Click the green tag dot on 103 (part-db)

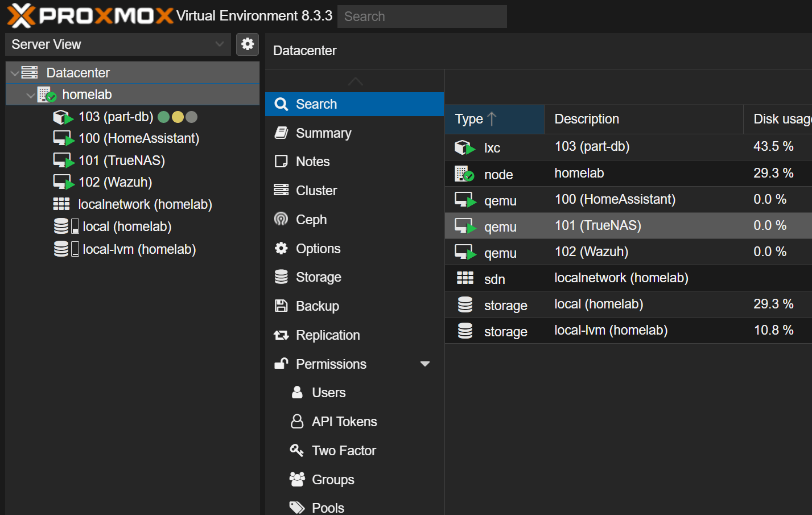point(164,117)
